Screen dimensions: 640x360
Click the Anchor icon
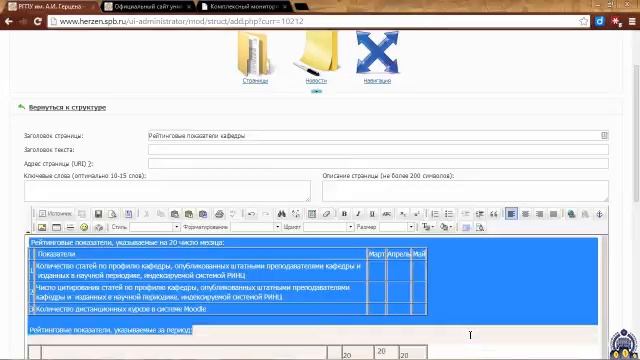coord(599,214)
